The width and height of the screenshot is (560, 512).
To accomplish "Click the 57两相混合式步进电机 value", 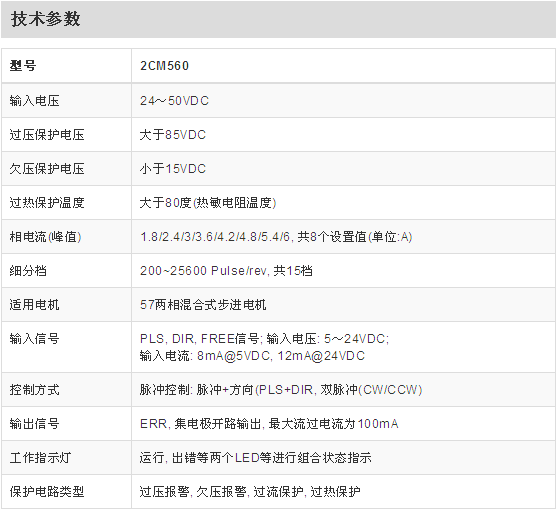I will click(x=203, y=305).
